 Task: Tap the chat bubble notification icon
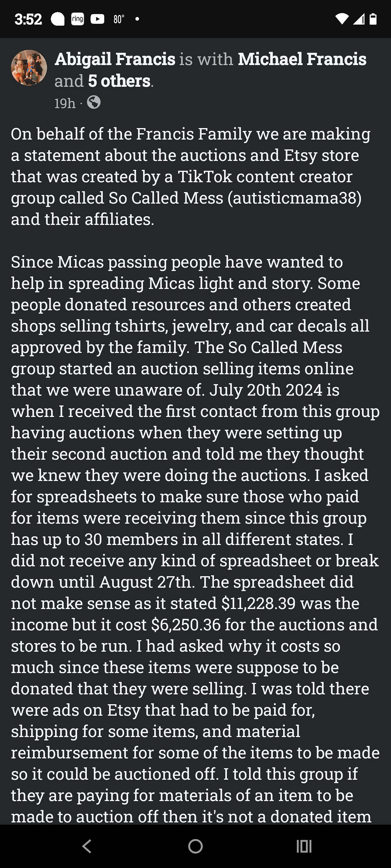point(58,19)
